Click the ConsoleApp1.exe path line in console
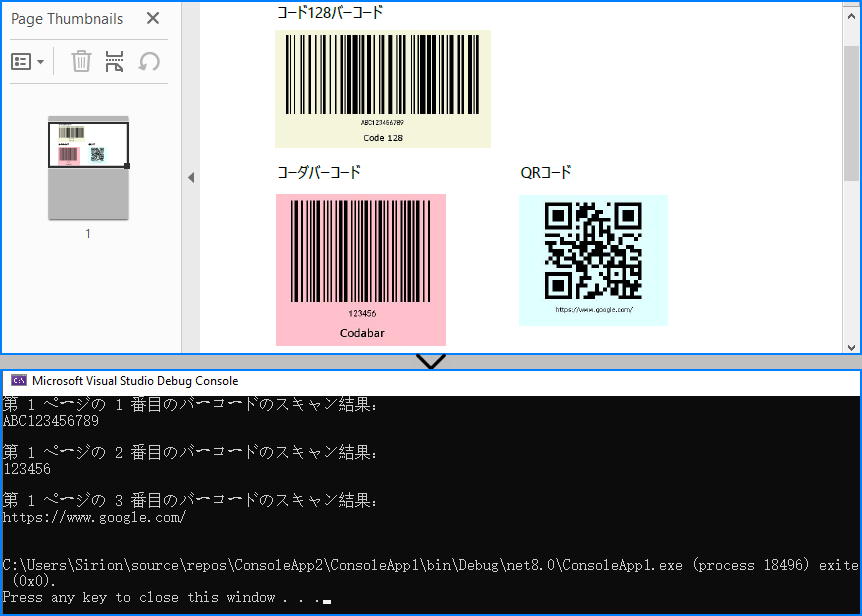The height and width of the screenshot is (616, 862). click(431, 565)
